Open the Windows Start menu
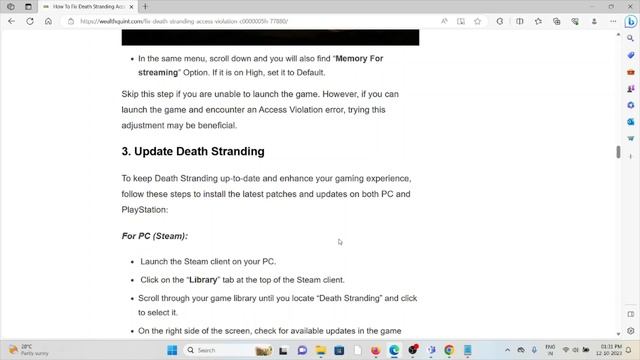640x360 pixels. pyautogui.click(x=172, y=350)
